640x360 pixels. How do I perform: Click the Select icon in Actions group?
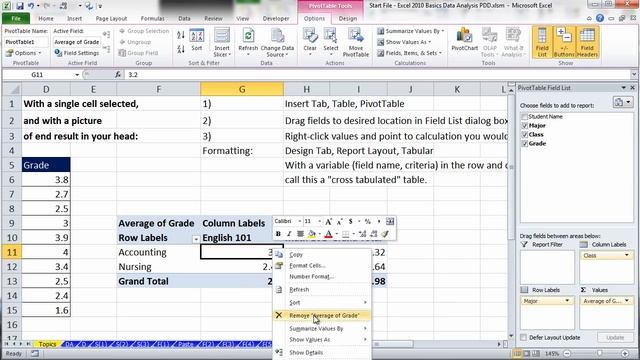coord(331,36)
